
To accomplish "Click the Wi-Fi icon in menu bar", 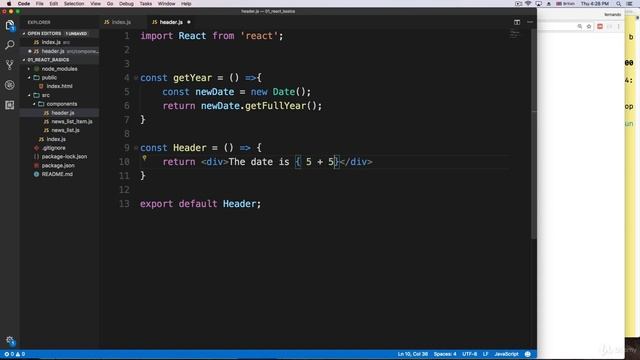I will click(x=528, y=4).
